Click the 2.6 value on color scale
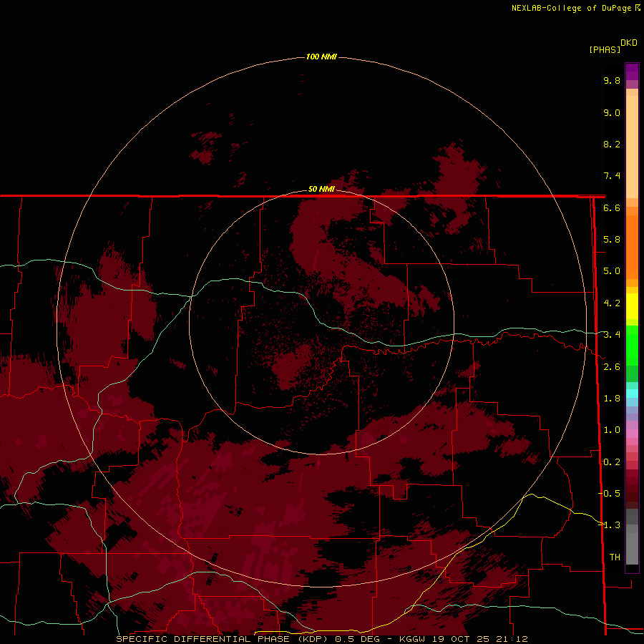The height and width of the screenshot is (644, 644). coord(612,367)
